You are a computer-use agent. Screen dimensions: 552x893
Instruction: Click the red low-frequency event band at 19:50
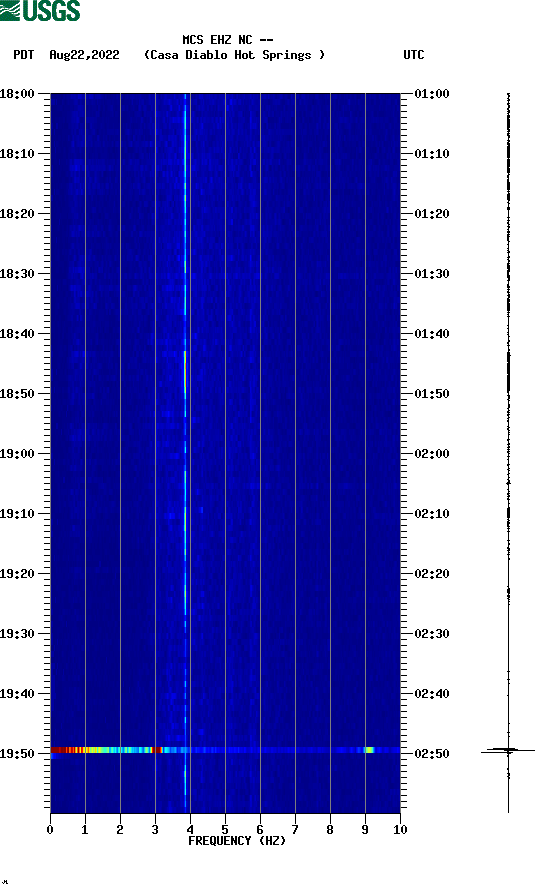68,750
